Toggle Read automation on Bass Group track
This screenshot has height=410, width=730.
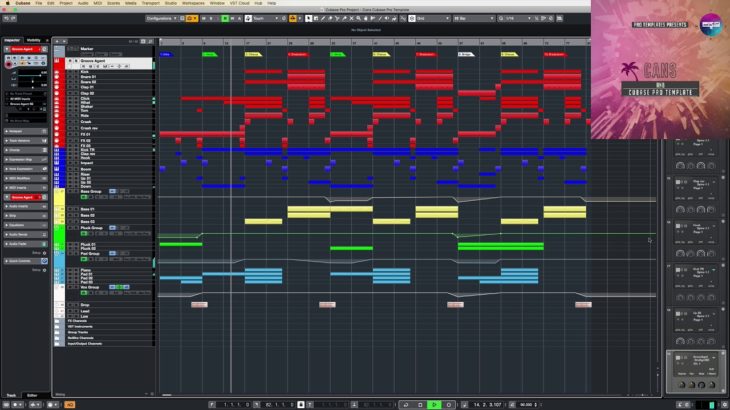84,197
